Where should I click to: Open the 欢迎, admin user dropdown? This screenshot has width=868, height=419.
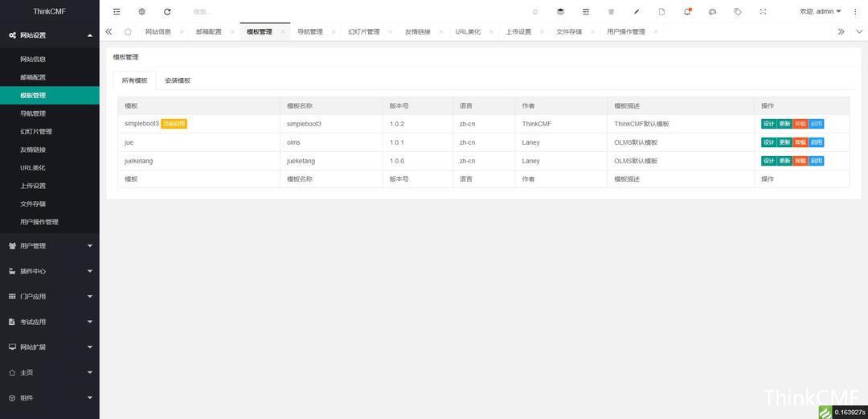[820, 11]
